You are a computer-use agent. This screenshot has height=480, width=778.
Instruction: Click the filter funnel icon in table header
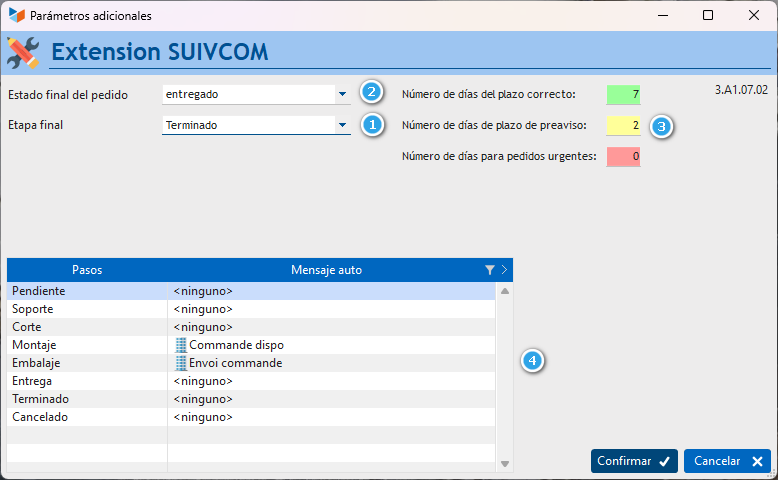pyautogui.click(x=490, y=270)
